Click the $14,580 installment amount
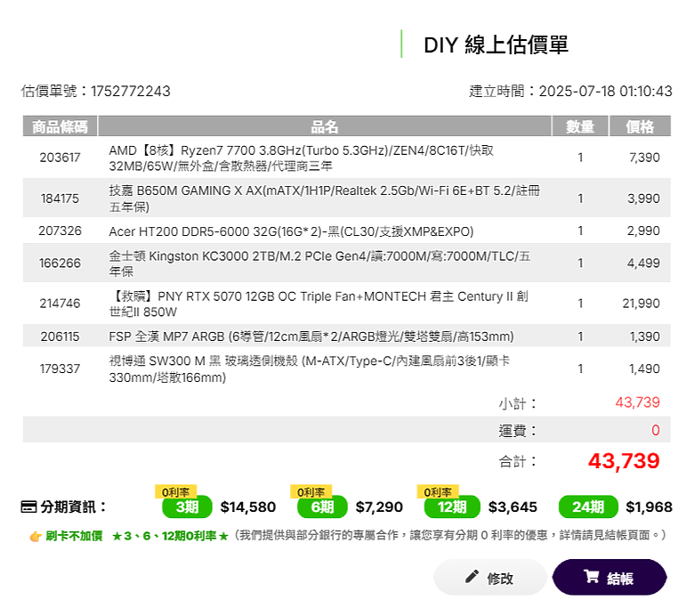This screenshot has height=616, width=694. (248, 507)
